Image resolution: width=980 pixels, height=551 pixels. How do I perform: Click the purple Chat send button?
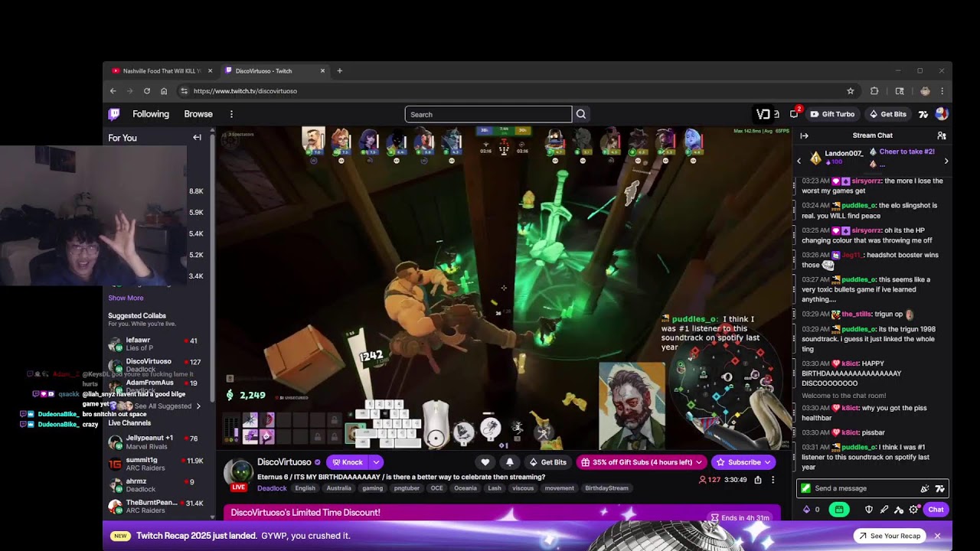click(x=936, y=510)
